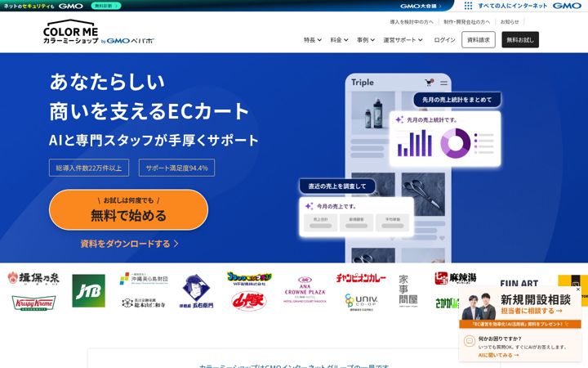Click the GMO logo at top right
The width and height of the screenshot is (588, 368).
[x=567, y=6]
